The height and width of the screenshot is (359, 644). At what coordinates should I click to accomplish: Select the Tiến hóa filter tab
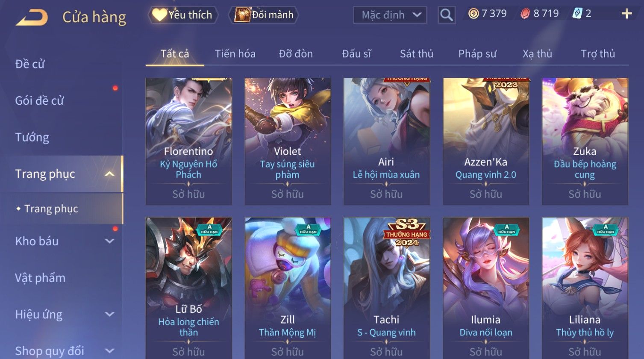click(x=235, y=54)
